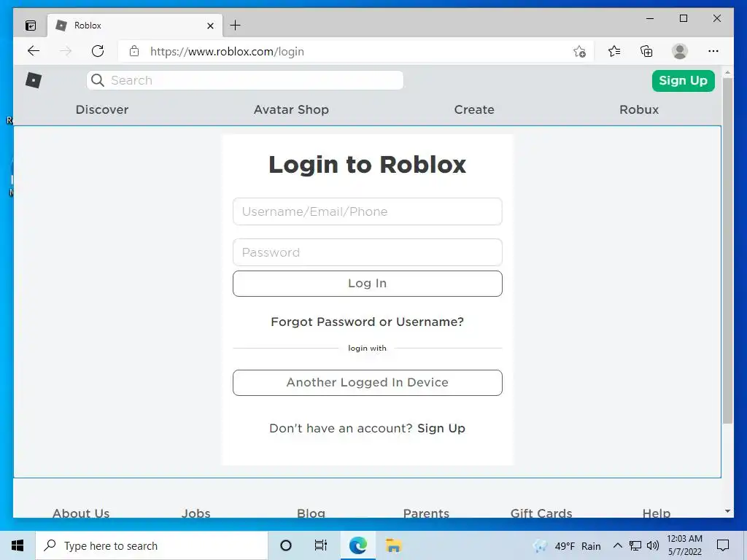Image resolution: width=747 pixels, height=560 pixels.
Task: Click the scrollbar down arrow
Action: tap(727, 511)
